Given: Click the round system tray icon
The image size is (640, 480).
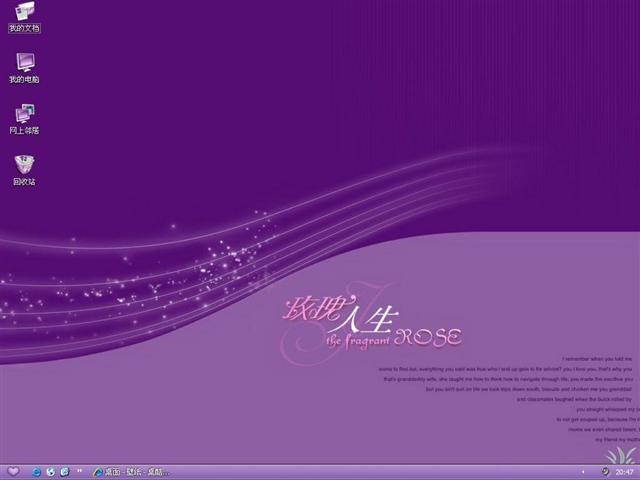Looking at the screenshot, I should pyautogui.click(x=605, y=471).
